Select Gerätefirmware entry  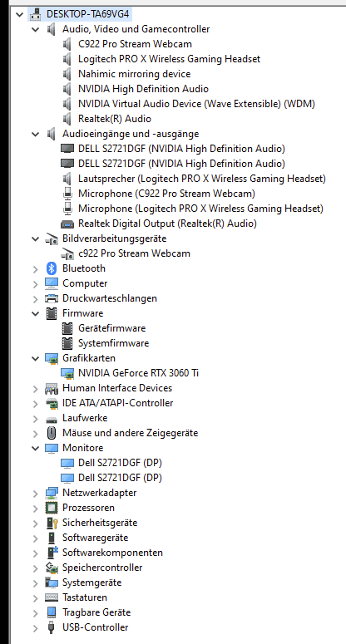111,328
